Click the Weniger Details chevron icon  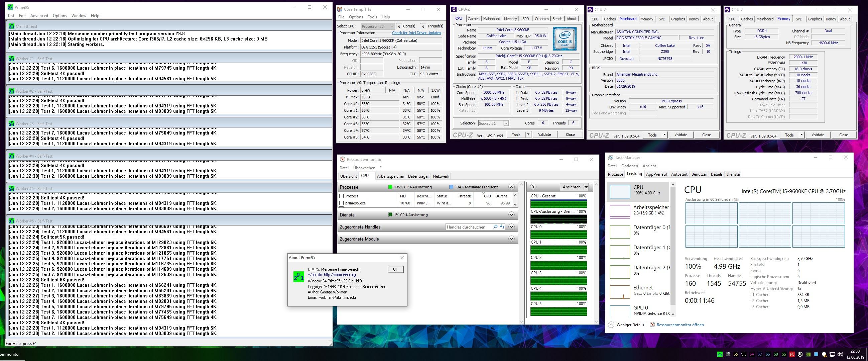point(611,325)
